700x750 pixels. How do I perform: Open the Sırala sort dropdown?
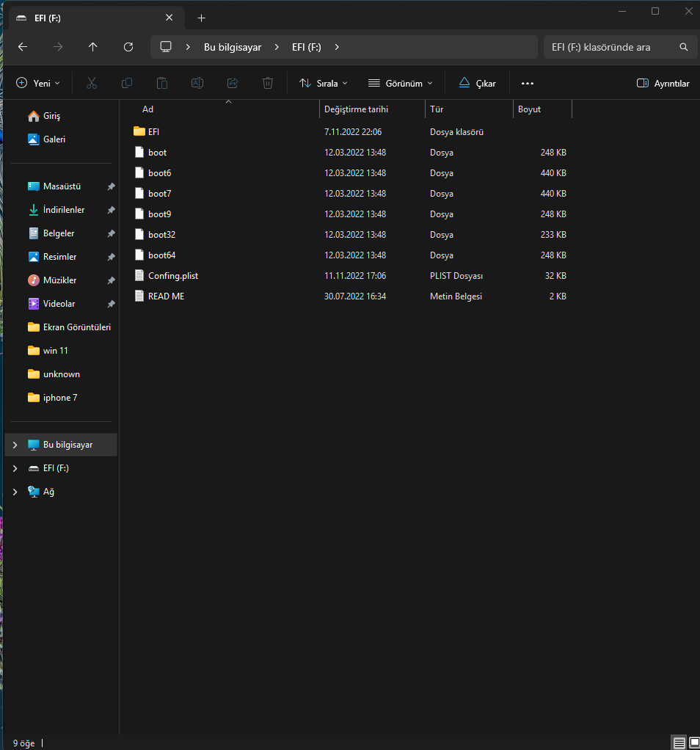324,84
